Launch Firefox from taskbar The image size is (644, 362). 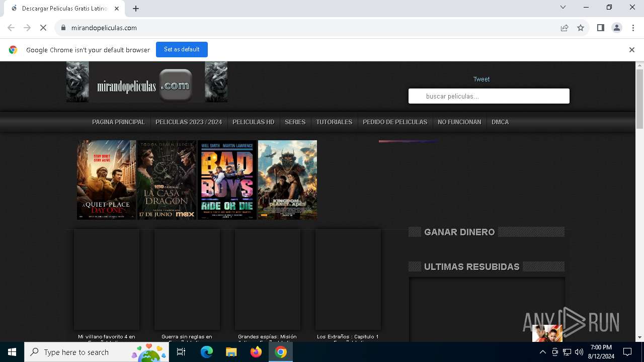coord(256,352)
